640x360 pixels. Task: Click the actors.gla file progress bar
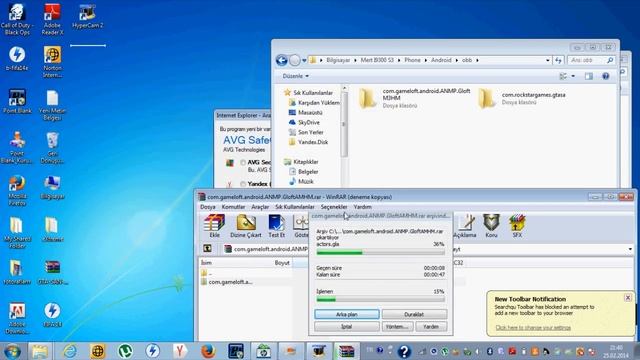[x=380, y=253]
